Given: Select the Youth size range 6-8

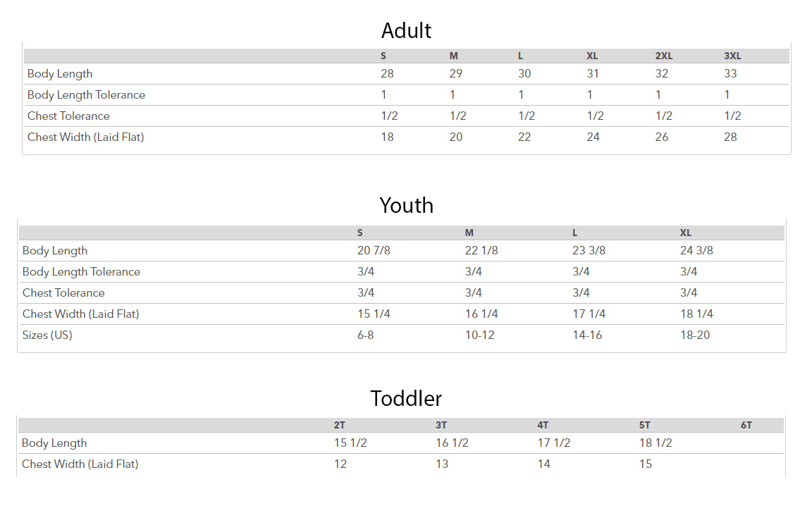Looking at the screenshot, I should 366,335.
